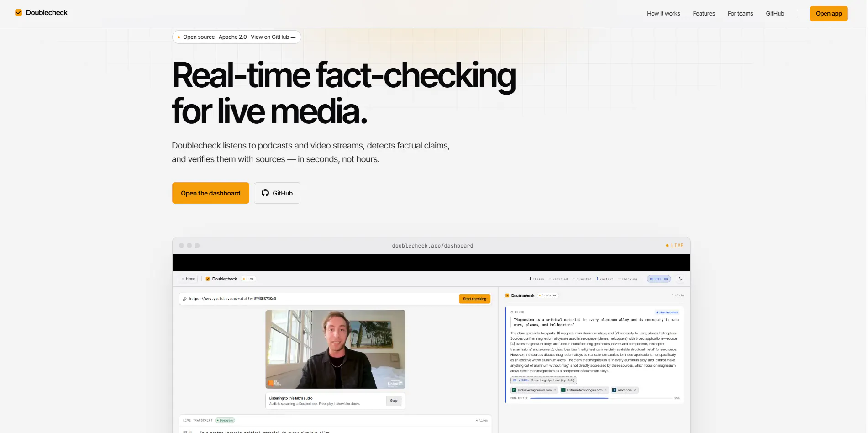Follow the Open source Apache 2.0 GitHub pill
The width and height of the screenshot is (868, 433).
[237, 37]
